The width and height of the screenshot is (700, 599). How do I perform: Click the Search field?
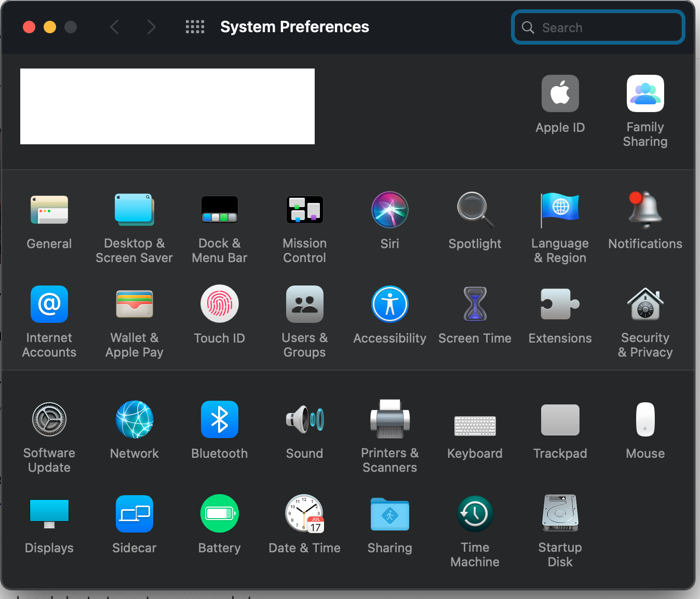(x=598, y=28)
